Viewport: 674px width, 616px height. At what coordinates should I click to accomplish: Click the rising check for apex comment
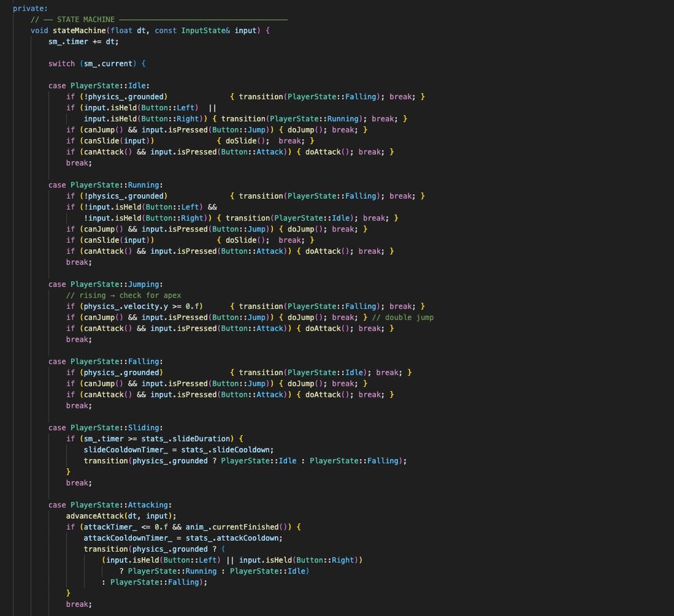click(123, 296)
